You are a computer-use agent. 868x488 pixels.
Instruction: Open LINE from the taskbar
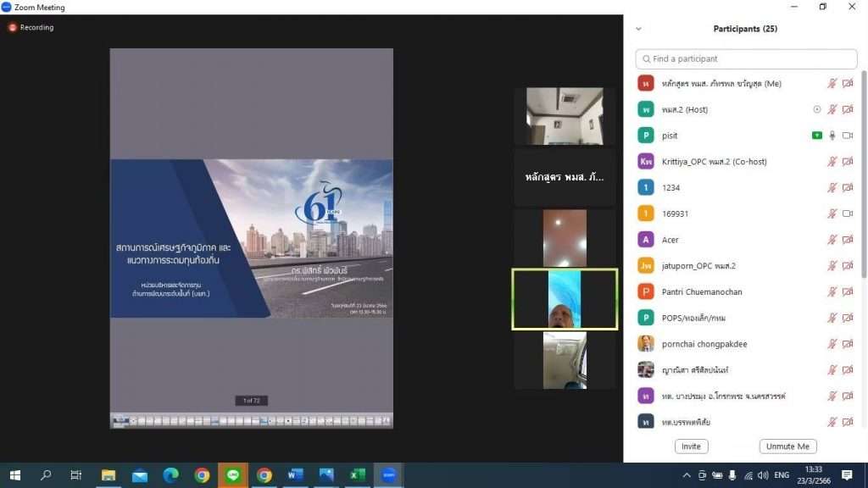click(x=232, y=475)
